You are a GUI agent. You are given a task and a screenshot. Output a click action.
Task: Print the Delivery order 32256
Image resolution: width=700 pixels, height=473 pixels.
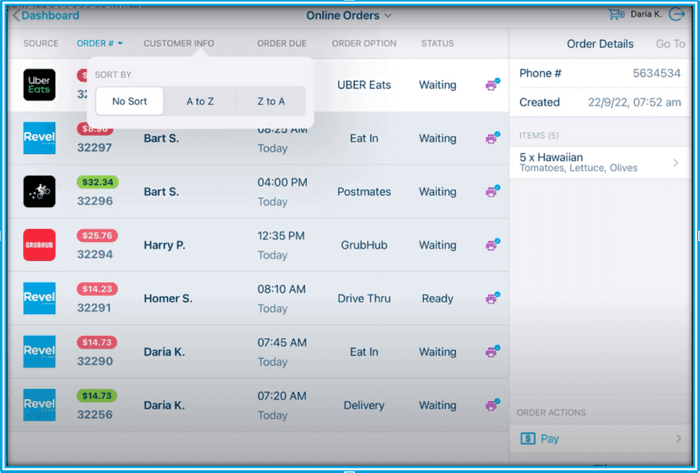point(492,405)
